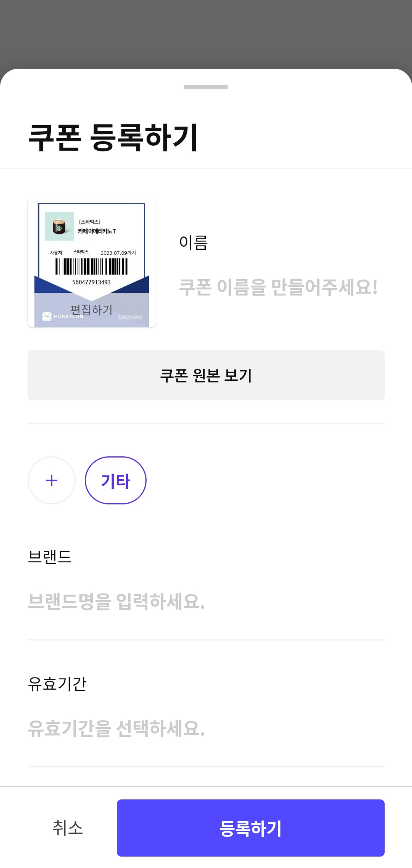The width and height of the screenshot is (412, 868).
Task: Submit with the 등록하기 button
Action: pos(250,828)
